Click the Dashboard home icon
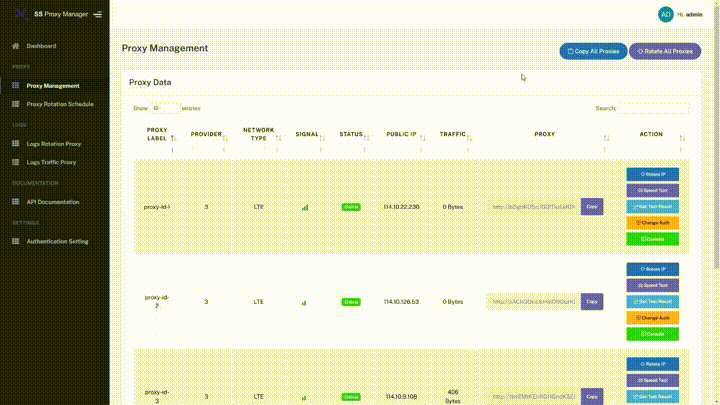This screenshot has width=720, height=405. pyautogui.click(x=15, y=46)
